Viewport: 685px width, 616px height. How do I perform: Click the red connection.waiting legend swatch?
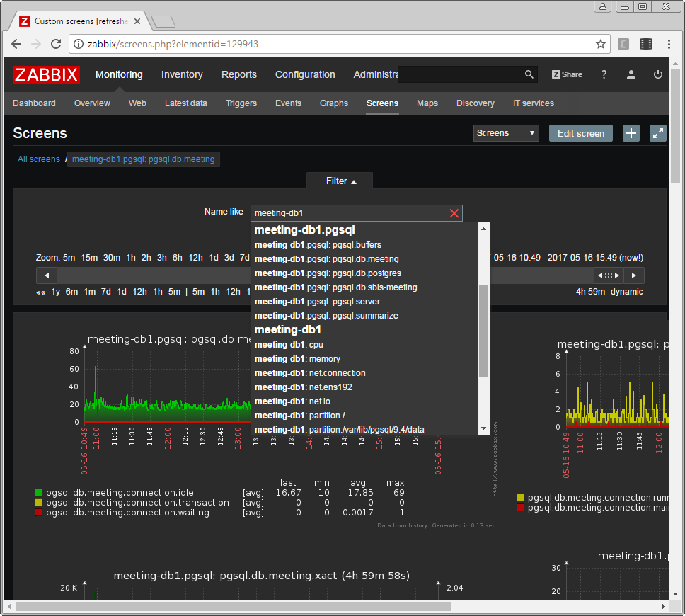pyautogui.click(x=38, y=513)
